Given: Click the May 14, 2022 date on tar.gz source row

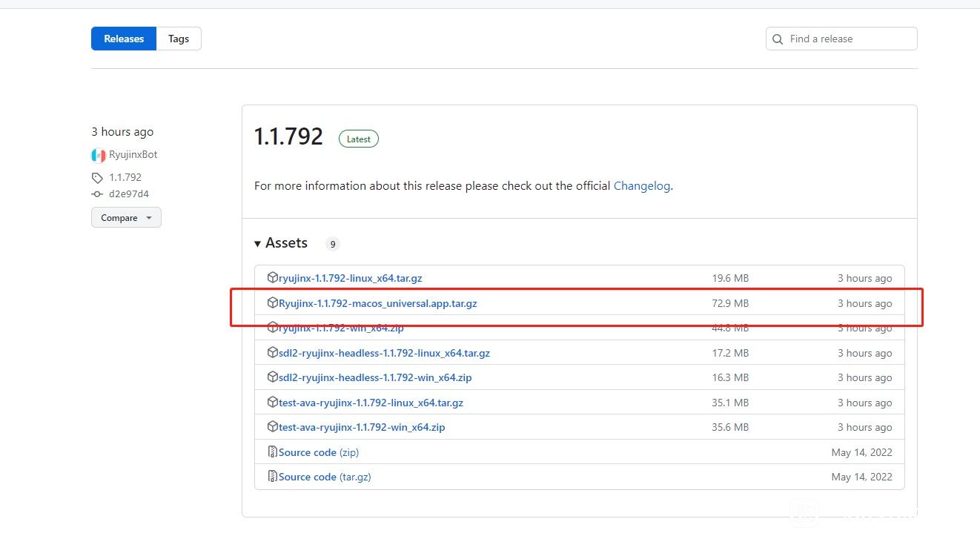Looking at the screenshot, I should click(861, 477).
